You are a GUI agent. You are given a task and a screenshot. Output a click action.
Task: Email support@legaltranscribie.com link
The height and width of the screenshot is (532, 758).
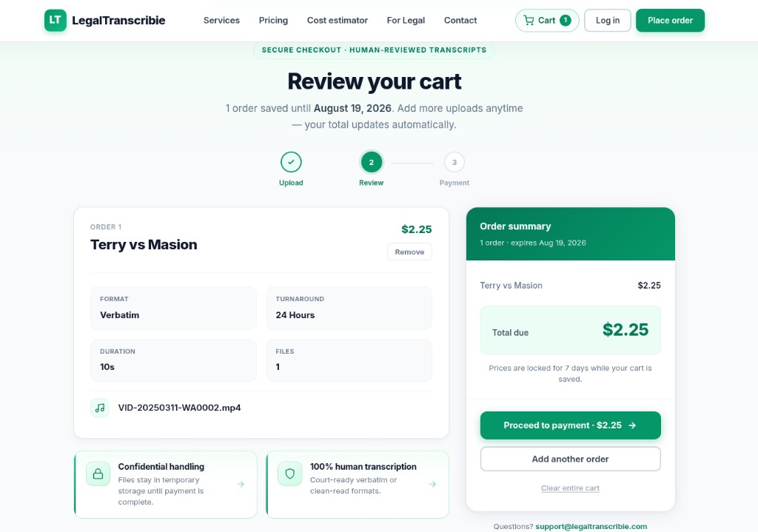[591, 526]
